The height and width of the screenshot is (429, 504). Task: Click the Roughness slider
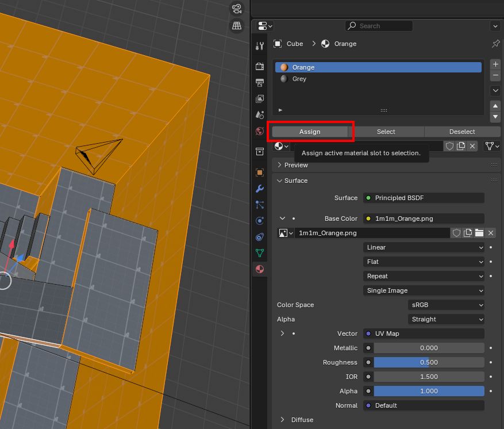pyautogui.click(x=428, y=362)
